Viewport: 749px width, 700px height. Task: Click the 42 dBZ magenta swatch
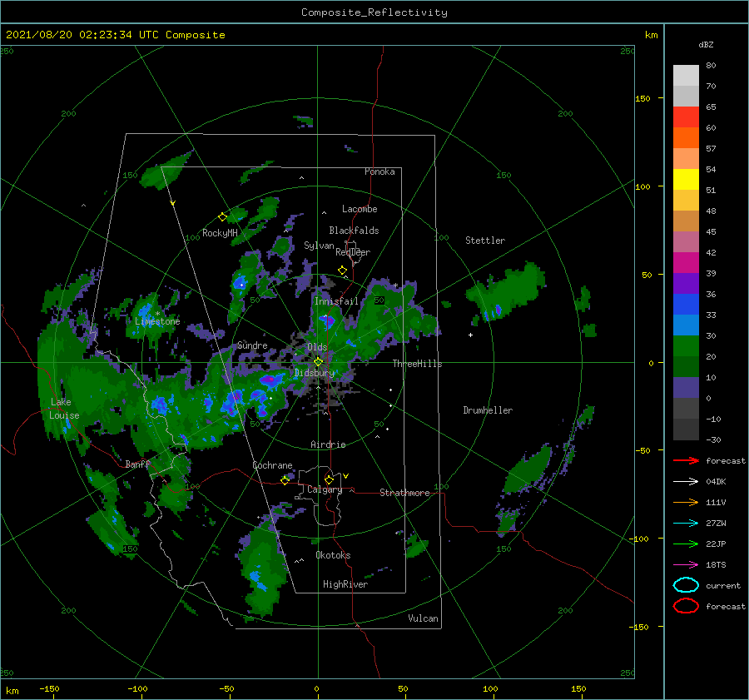click(x=686, y=262)
